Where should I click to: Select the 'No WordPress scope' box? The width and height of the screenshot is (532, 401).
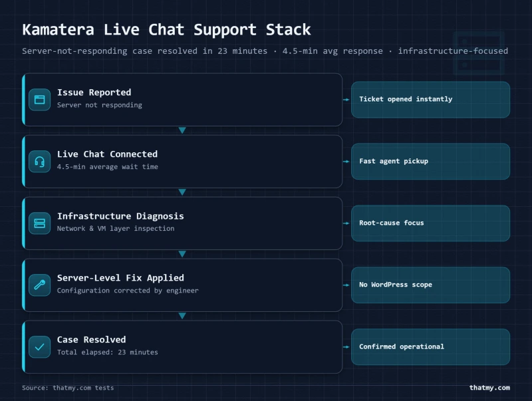(430, 285)
